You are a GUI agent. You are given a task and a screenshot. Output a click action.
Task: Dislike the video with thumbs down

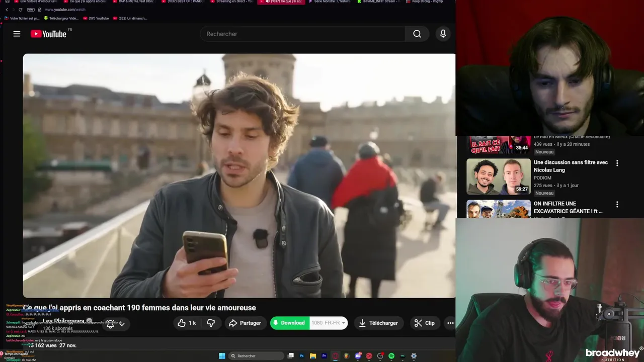click(x=211, y=323)
